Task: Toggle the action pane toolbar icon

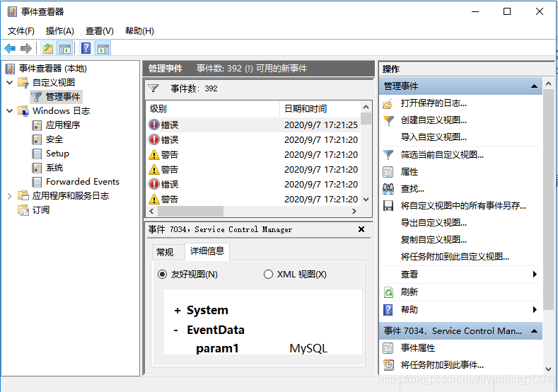Action: pos(103,48)
